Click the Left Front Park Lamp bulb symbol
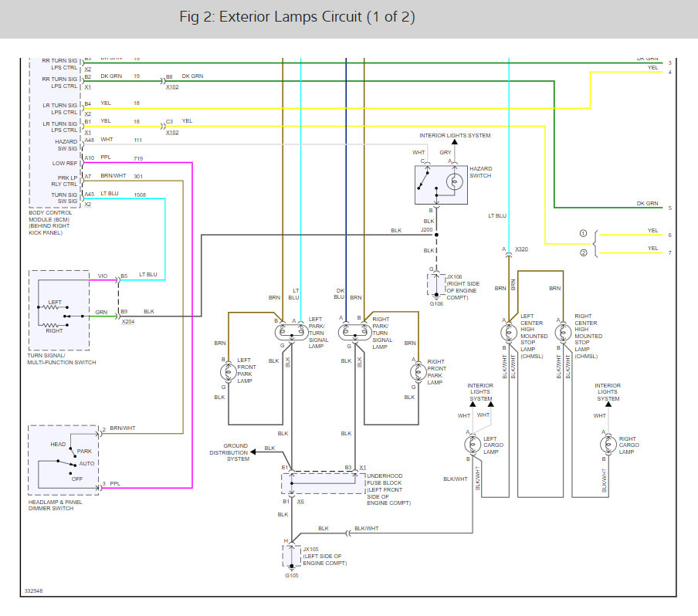The width and height of the screenshot is (698, 616). tap(229, 372)
